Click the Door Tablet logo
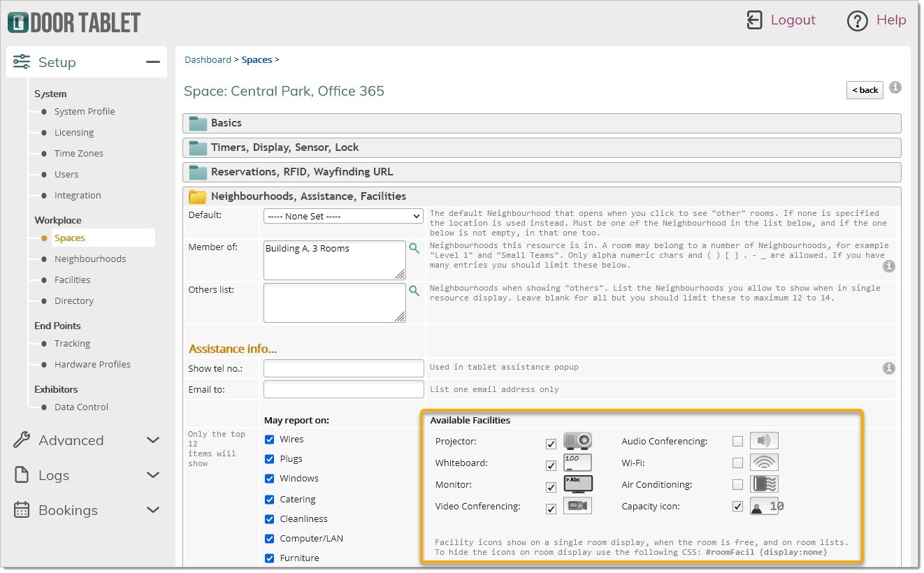 click(x=74, y=22)
